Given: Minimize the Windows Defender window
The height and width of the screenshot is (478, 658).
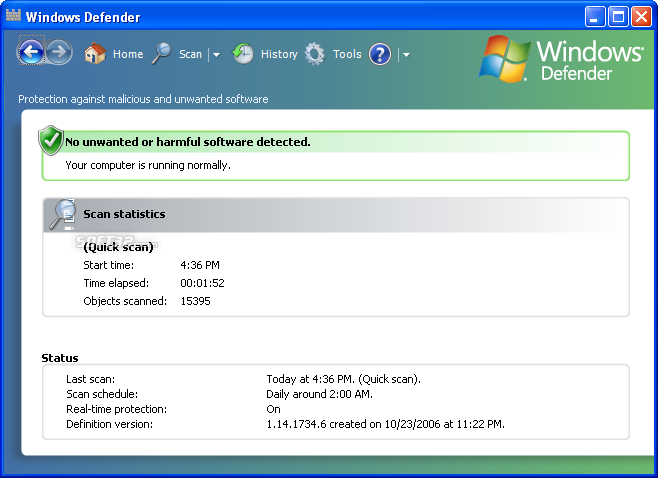Looking at the screenshot, I should pos(595,17).
